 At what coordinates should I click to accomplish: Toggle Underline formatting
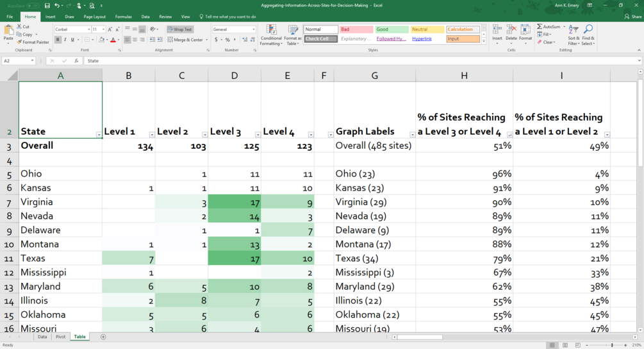[72, 40]
